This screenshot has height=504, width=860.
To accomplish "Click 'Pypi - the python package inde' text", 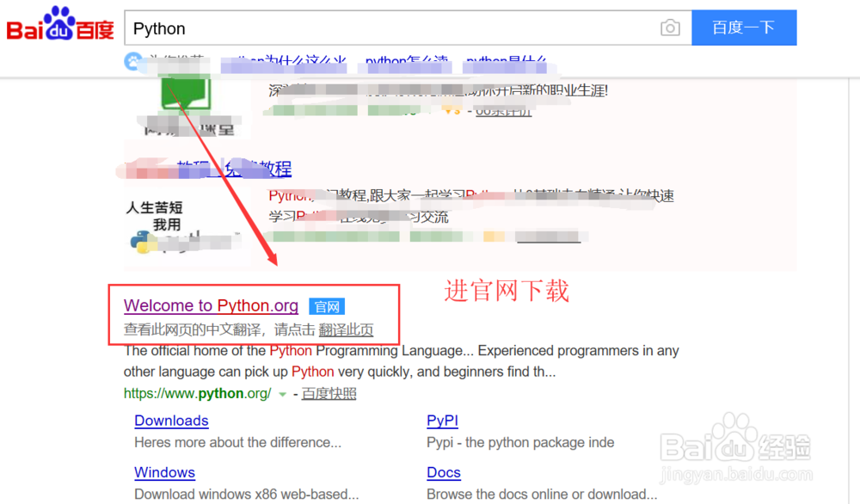I will coord(520,443).
